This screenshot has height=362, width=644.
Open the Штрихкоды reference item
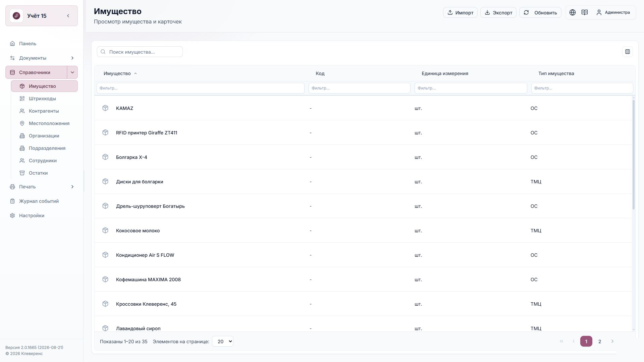(44, 99)
